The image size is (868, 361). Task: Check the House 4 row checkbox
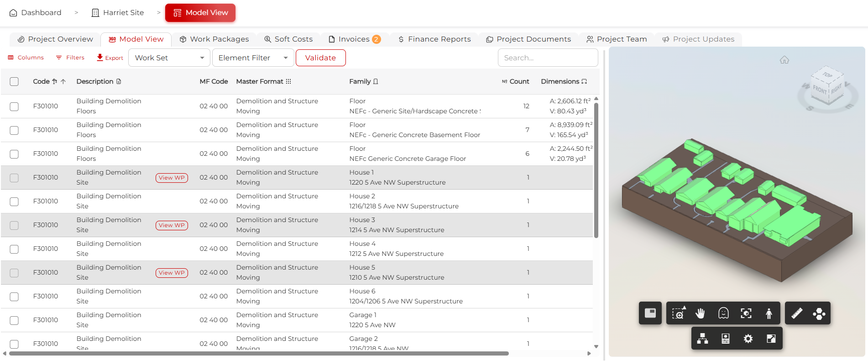[x=14, y=249]
